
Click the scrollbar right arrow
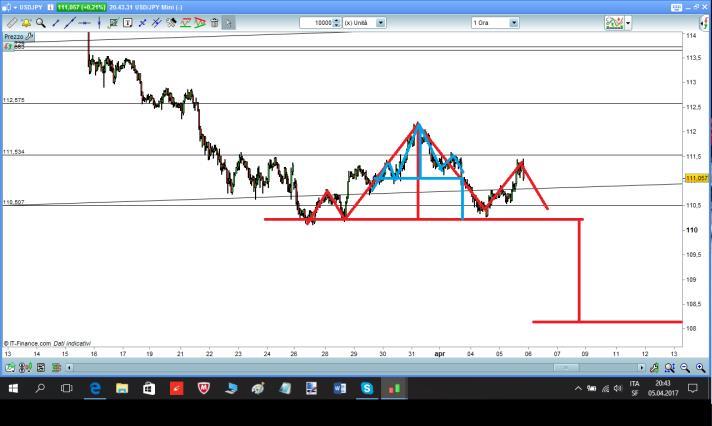(x=641, y=367)
